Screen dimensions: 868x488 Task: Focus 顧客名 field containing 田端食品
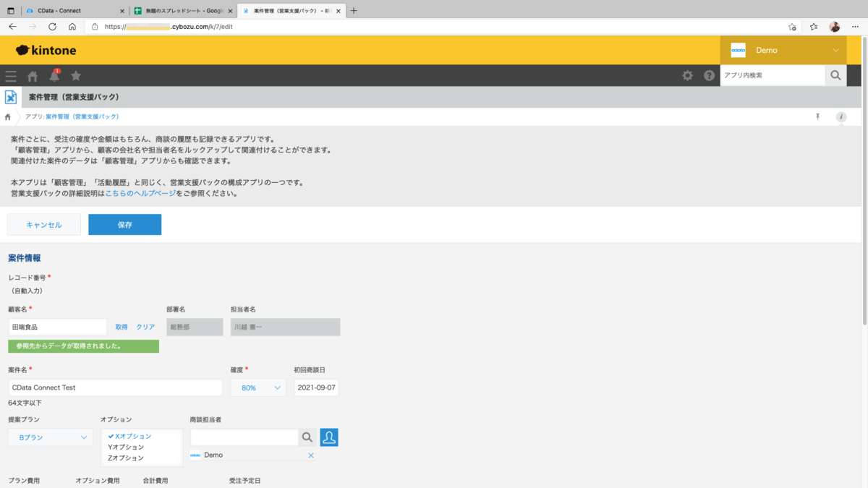(58, 327)
